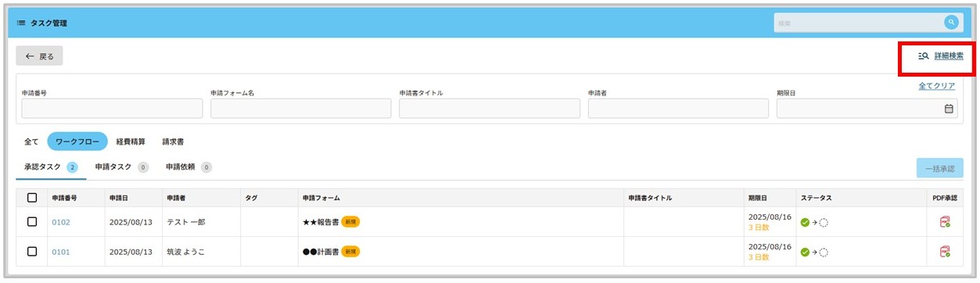980x283 pixels.
Task: Click PDF承認 icon for request 0101
Action: tap(945, 252)
